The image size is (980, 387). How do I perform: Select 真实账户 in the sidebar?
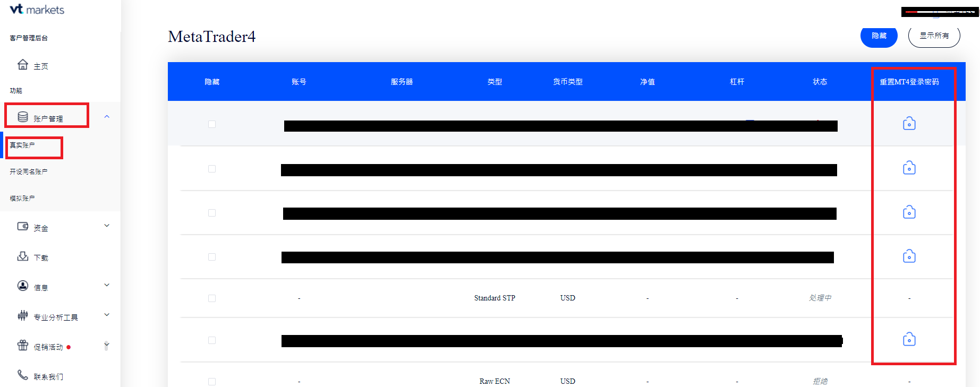click(x=22, y=145)
